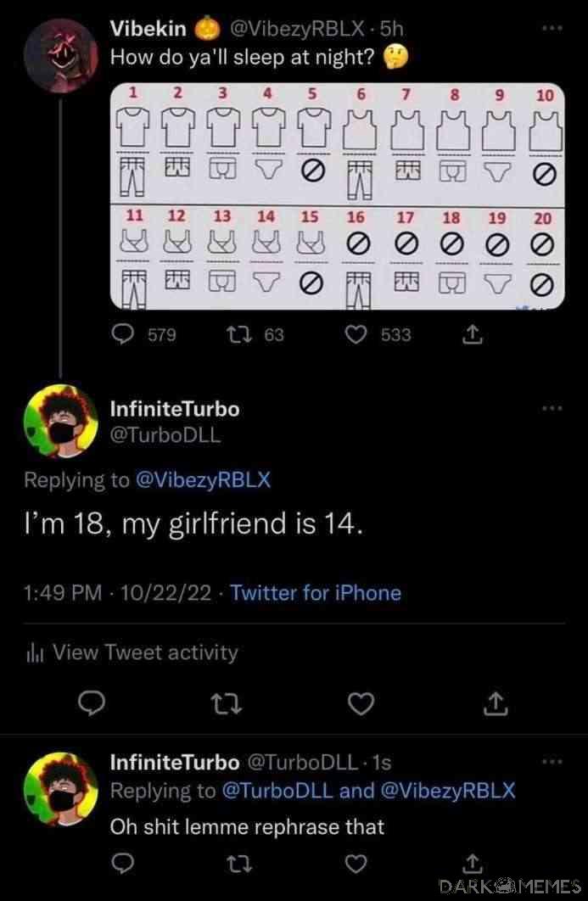
Task: Retweet the main InfiniteTurbo tweet
Action: pos(226,703)
